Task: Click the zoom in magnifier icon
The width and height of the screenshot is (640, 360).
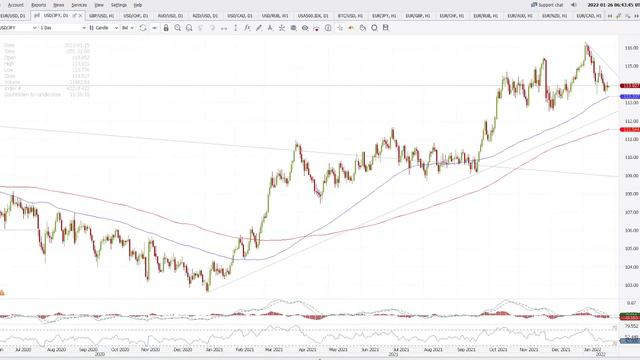Action: tap(178, 28)
